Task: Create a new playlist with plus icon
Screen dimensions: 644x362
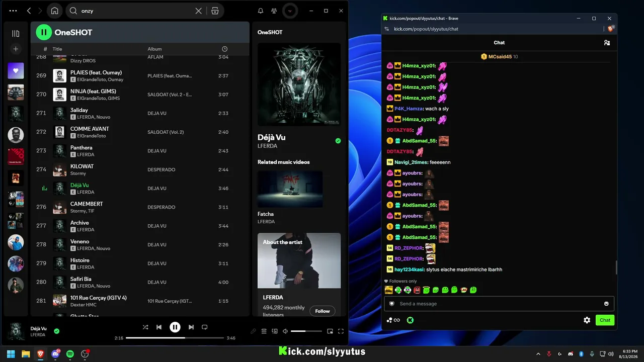Action: pyautogui.click(x=16, y=49)
